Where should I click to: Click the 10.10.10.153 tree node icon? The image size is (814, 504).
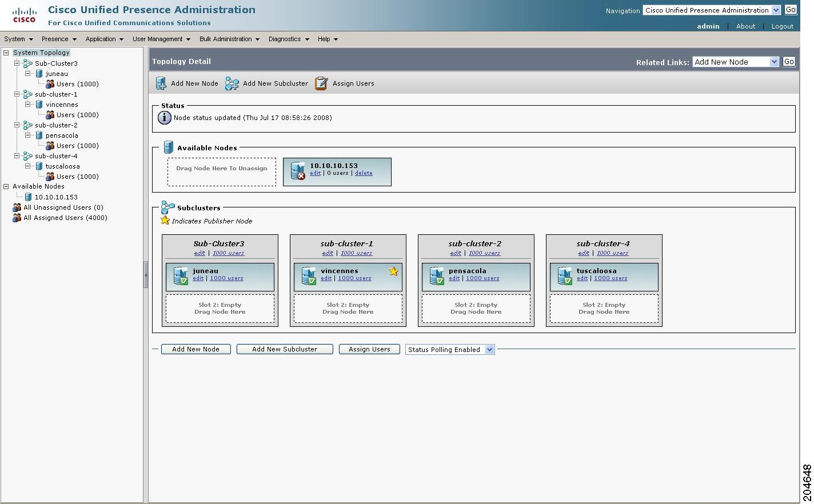click(x=28, y=197)
